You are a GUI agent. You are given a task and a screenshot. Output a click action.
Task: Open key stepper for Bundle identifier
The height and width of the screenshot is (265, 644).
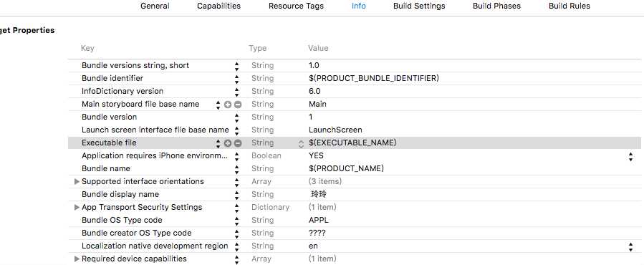pyautogui.click(x=236, y=79)
